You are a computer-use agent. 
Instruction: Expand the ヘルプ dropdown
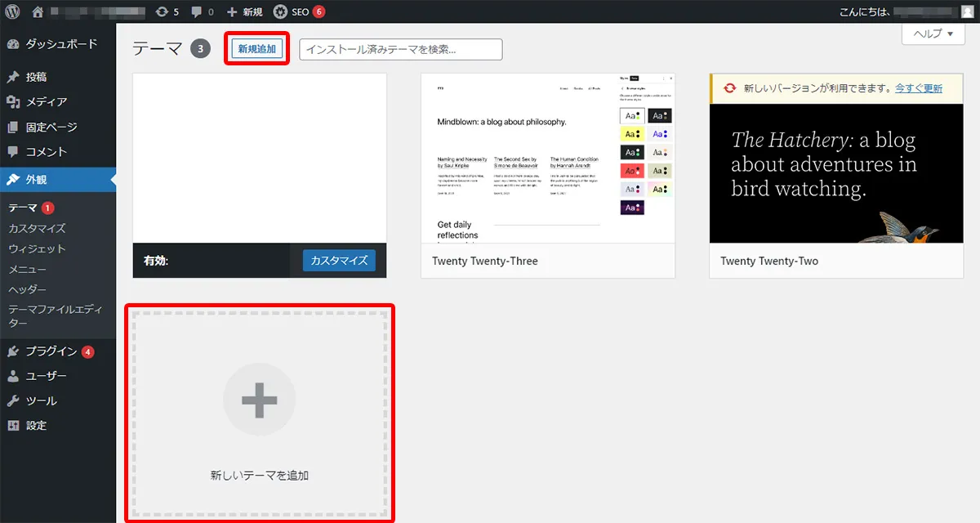tap(932, 34)
